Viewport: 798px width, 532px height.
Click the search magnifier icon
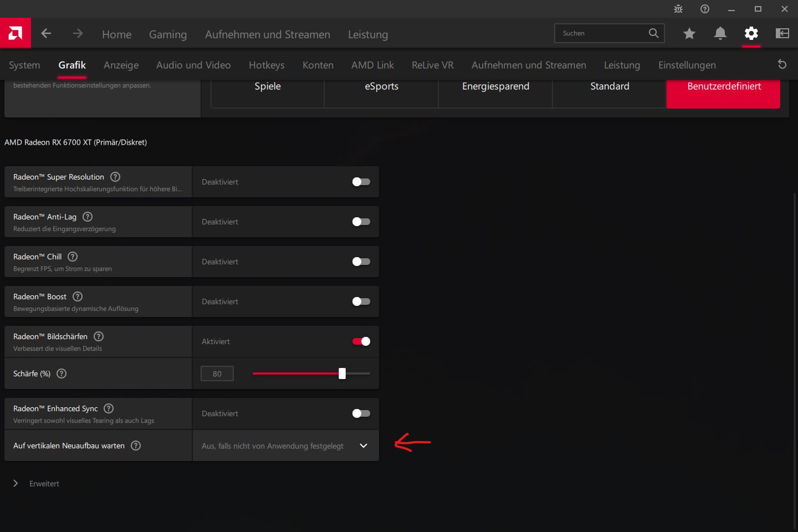[x=654, y=33]
